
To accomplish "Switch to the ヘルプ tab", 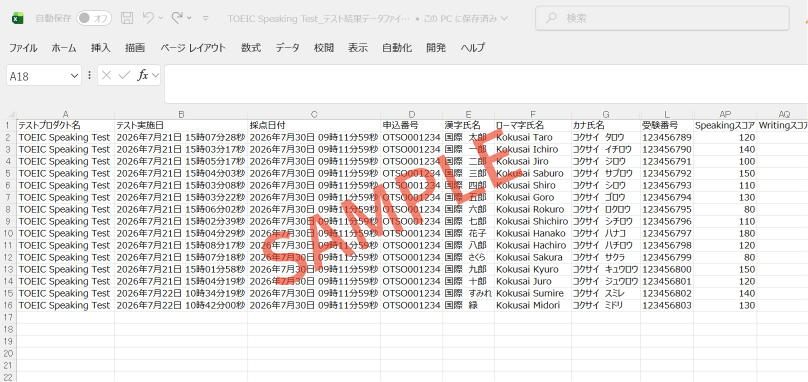I will pyautogui.click(x=473, y=48).
